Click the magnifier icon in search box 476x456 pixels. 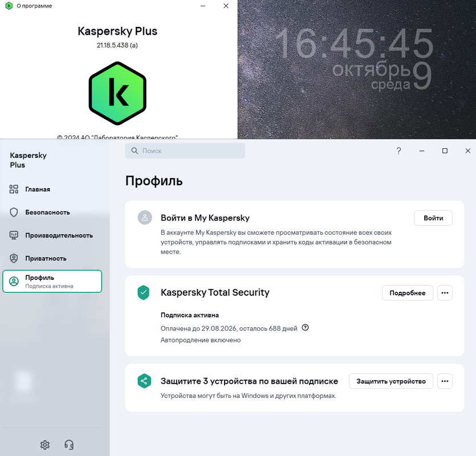(135, 151)
